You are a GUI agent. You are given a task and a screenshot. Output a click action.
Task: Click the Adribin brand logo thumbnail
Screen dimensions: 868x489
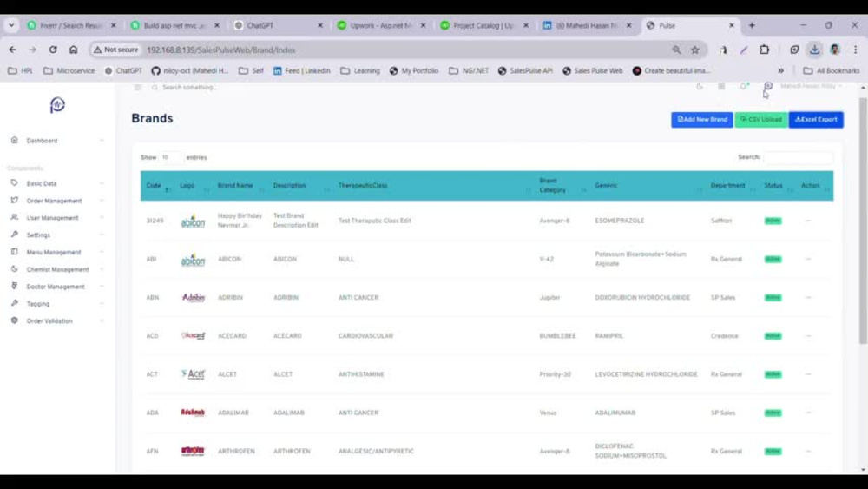tap(194, 297)
